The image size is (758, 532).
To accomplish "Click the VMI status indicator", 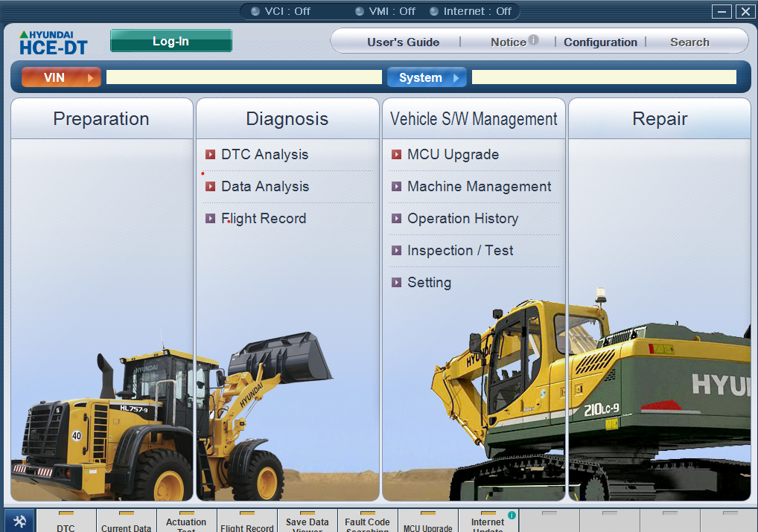I will pyautogui.click(x=385, y=11).
